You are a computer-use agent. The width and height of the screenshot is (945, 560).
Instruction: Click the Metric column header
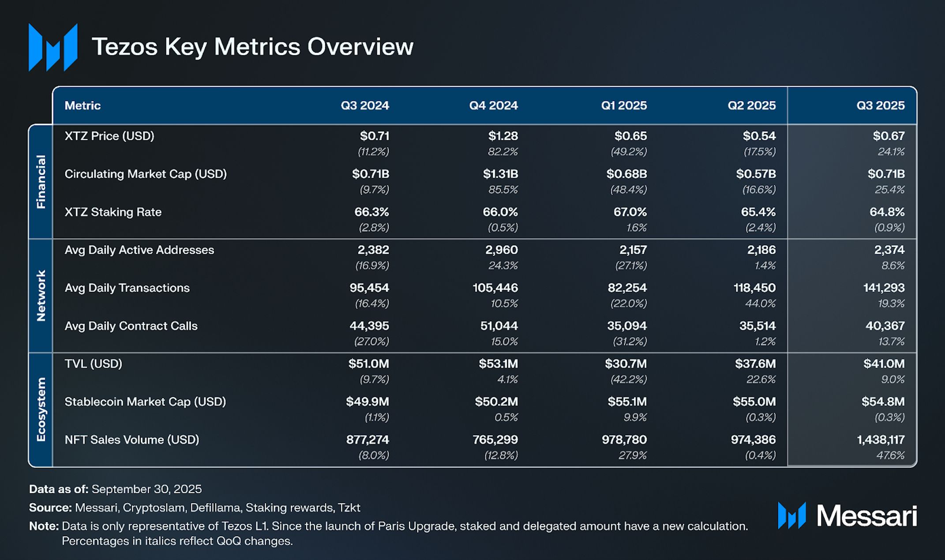82,105
